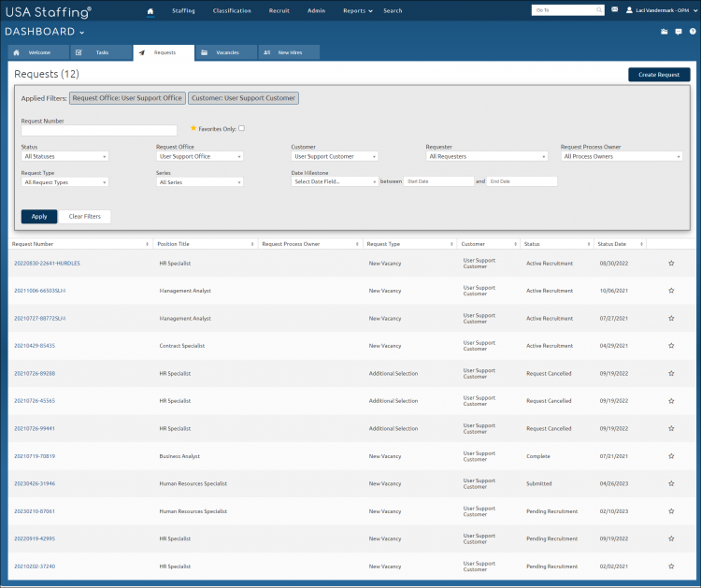Click the user profile icon beside Laci Vandermark

coord(629,10)
